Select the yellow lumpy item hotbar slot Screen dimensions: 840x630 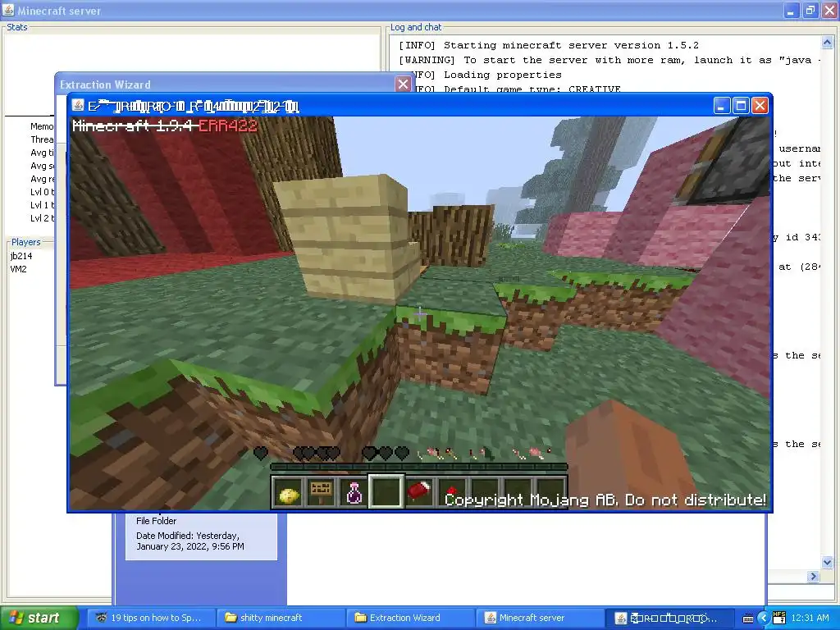point(287,492)
